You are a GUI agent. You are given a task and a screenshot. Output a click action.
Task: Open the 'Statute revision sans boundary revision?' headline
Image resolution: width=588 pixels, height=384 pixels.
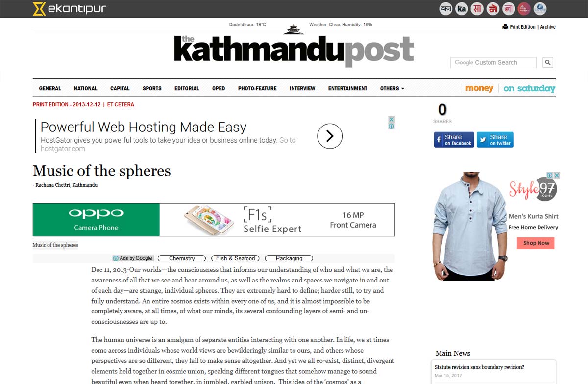[479, 367]
